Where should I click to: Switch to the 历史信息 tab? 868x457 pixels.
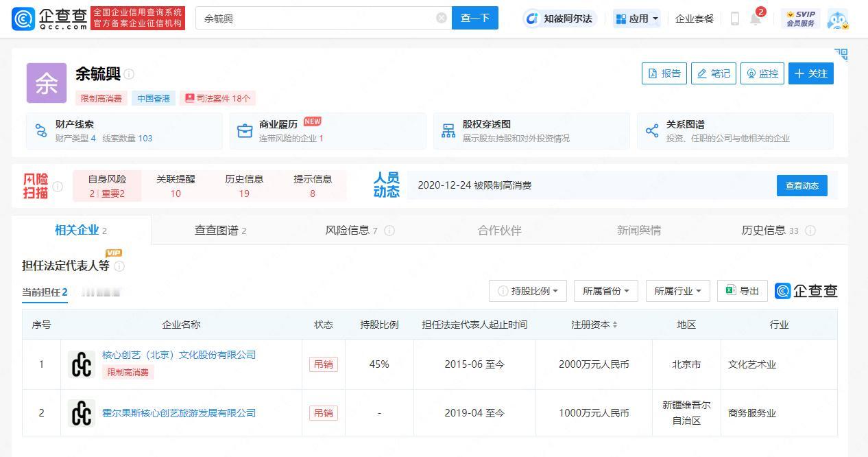pyautogui.click(x=778, y=231)
